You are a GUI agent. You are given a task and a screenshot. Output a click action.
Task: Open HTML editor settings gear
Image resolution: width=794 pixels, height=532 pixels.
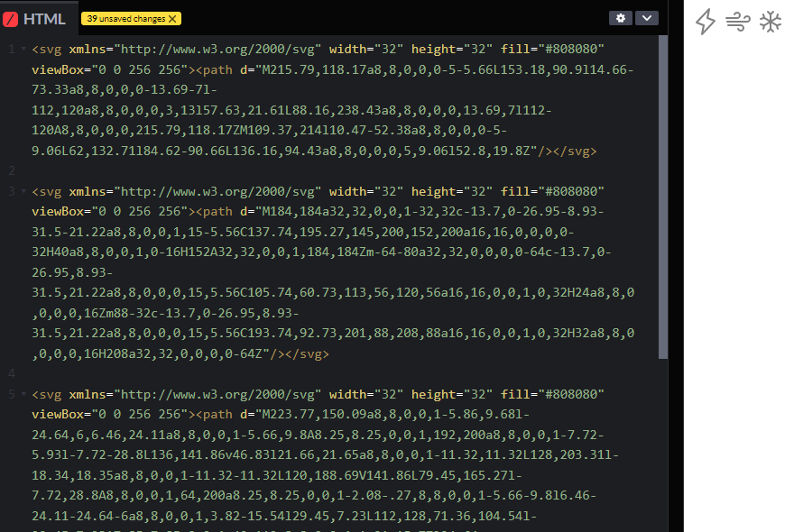(621, 18)
